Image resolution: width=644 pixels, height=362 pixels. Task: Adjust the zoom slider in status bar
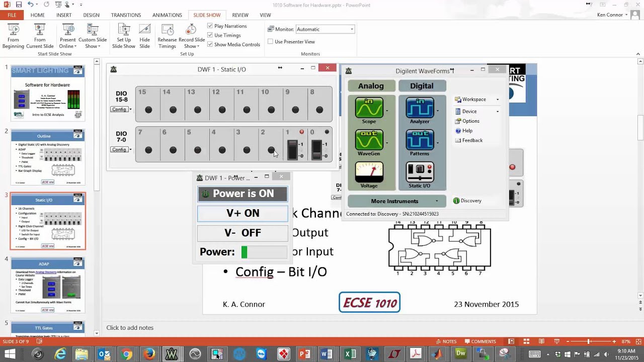(589, 341)
